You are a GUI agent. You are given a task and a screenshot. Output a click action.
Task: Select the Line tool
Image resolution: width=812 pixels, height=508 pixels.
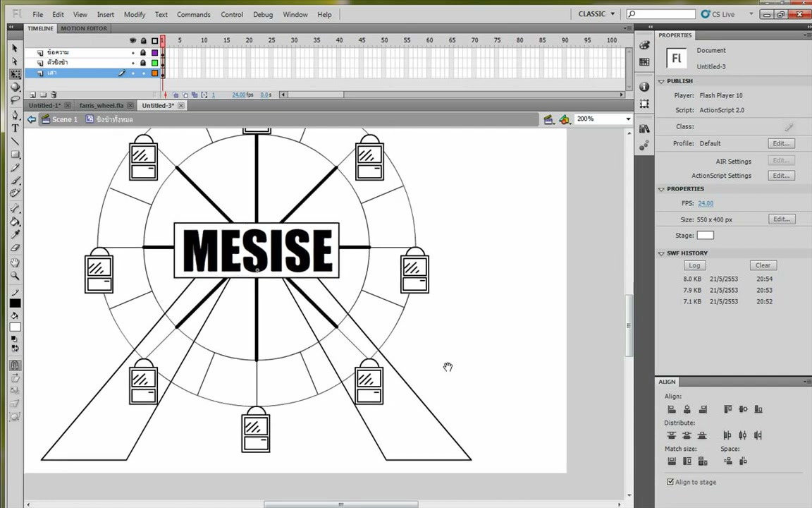[15, 142]
